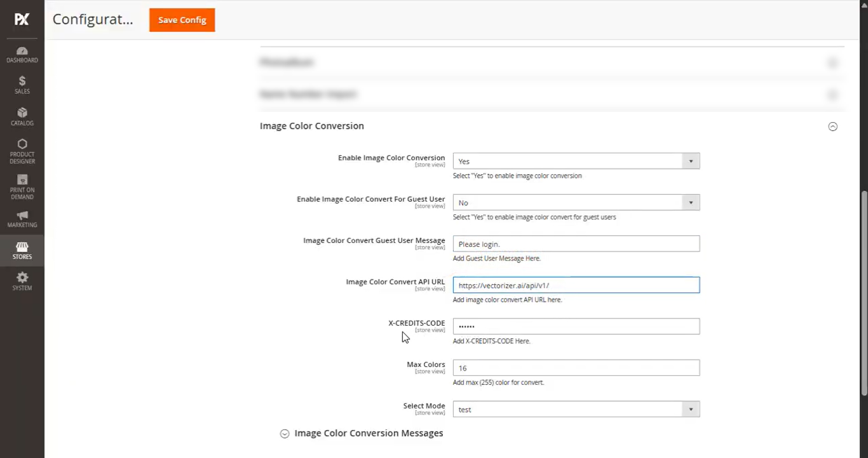The width and height of the screenshot is (868, 458).
Task: Click the Save Config button
Action: [x=182, y=20]
